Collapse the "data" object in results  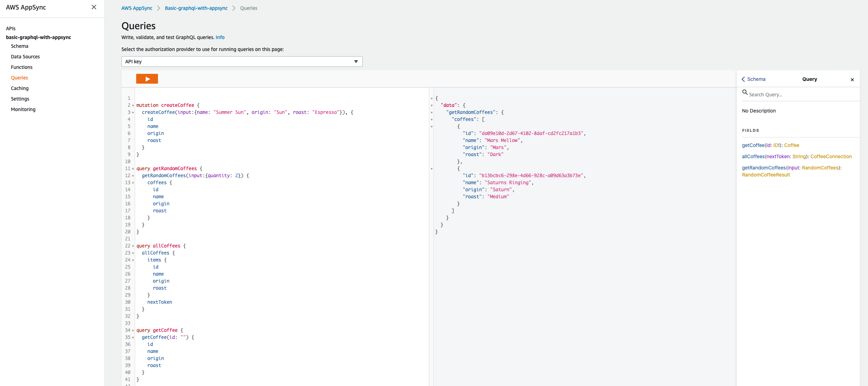432,105
